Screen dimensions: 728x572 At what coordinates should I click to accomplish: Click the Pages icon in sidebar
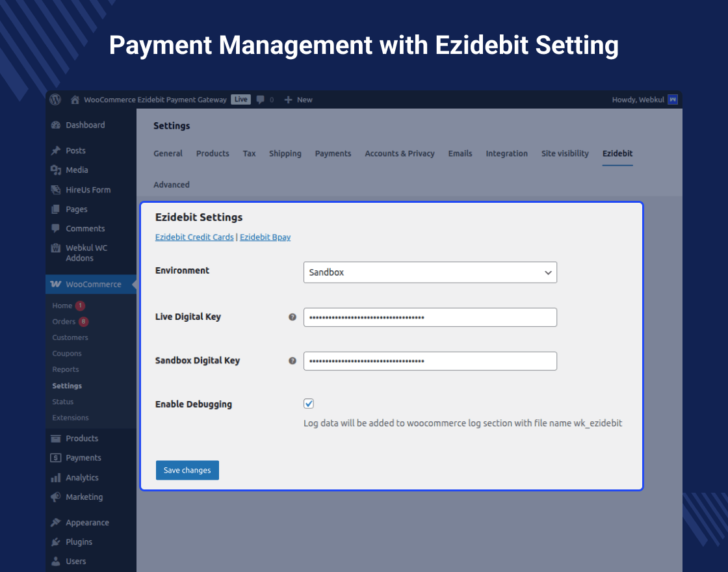point(56,209)
